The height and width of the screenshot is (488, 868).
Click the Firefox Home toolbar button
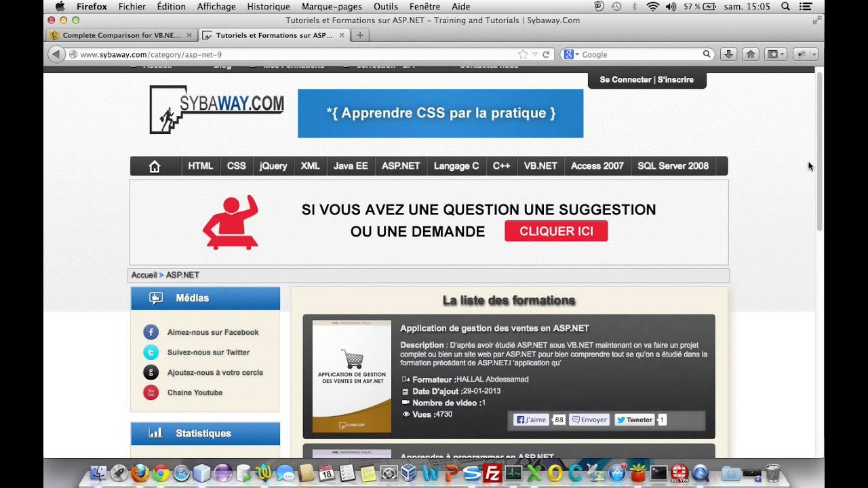(750, 54)
